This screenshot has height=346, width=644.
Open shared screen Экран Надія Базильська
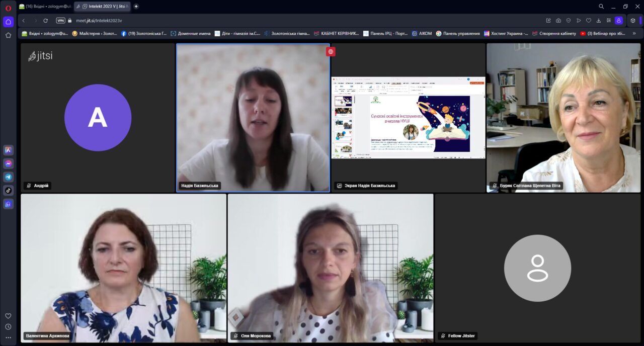click(408, 118)
